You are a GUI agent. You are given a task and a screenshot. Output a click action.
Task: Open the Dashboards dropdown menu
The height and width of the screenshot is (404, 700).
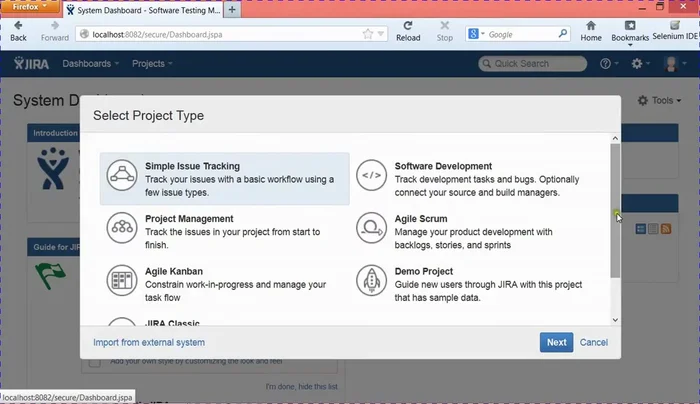pos(90,64)
